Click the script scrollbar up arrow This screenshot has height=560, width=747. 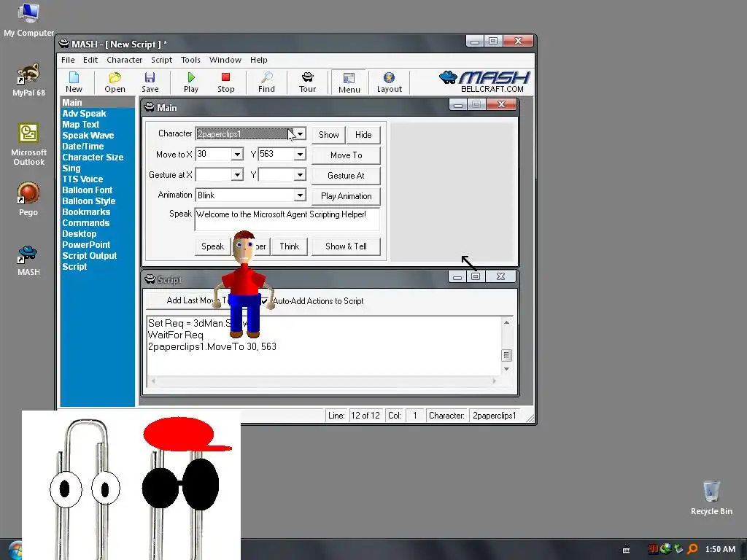click(x=506, y=323)
